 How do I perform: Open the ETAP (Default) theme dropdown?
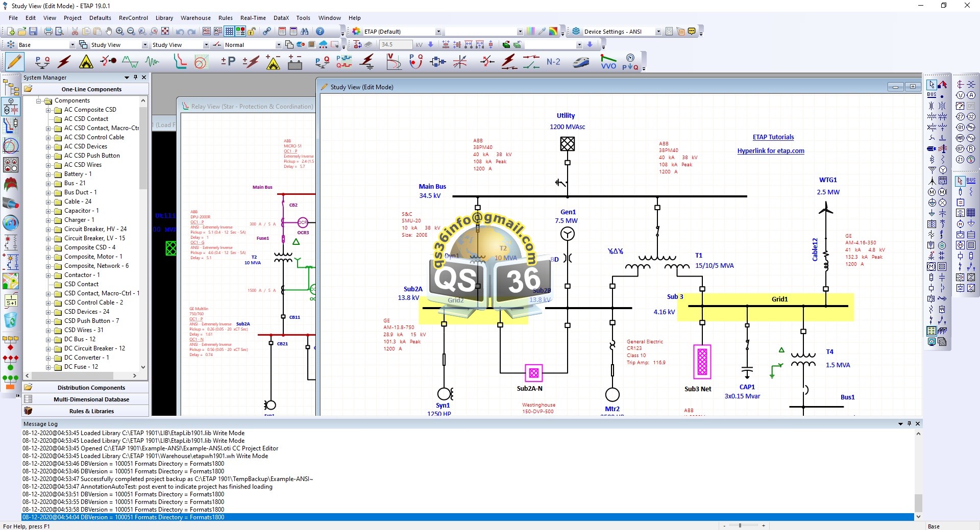click(x=438, y=32)
